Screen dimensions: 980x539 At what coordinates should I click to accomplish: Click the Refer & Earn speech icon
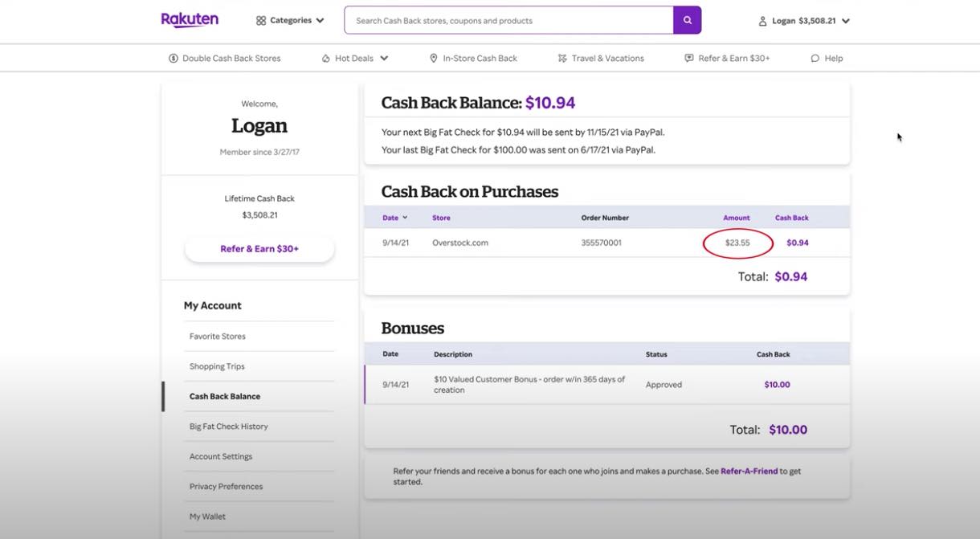point(689,58)
